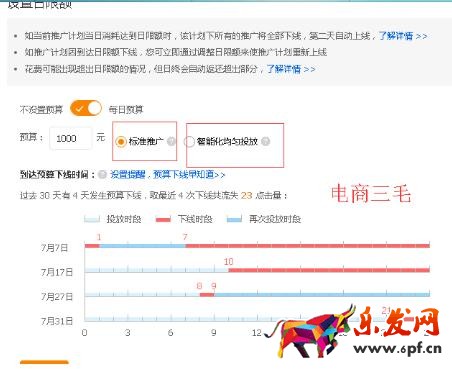This screenshot has width=452, height=369.
Task: Click the 7月27日 blue re-delivery bar after hour 9
Action: pyautogui.click(x=322, y=295)
